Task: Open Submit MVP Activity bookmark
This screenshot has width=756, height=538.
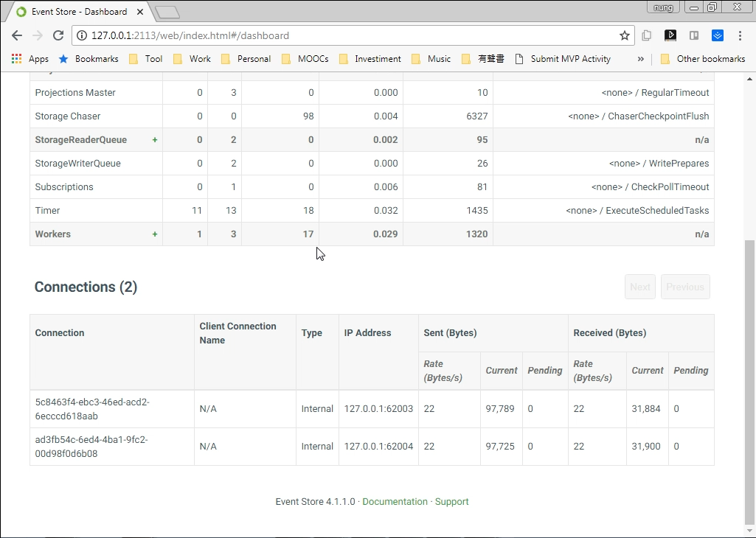Action: point(563,59)
